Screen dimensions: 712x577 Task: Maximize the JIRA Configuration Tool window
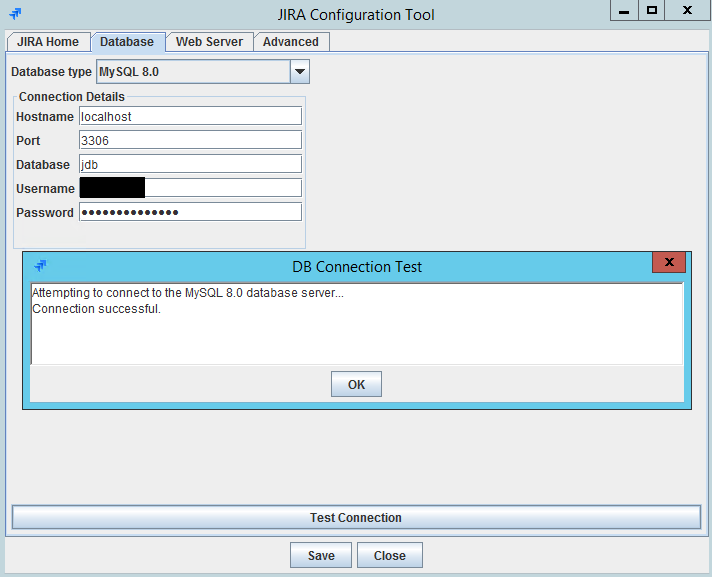coord(652,10)
